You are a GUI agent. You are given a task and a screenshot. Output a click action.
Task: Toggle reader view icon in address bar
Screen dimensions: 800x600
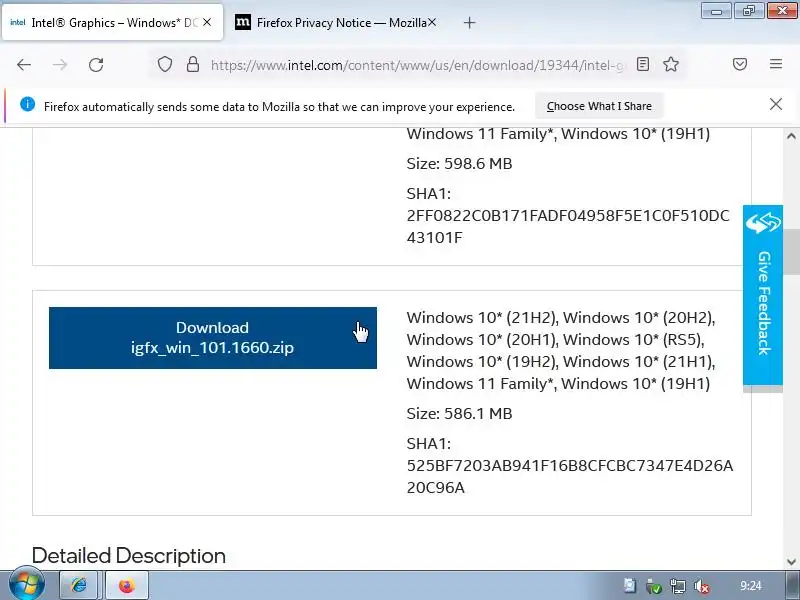643,64
